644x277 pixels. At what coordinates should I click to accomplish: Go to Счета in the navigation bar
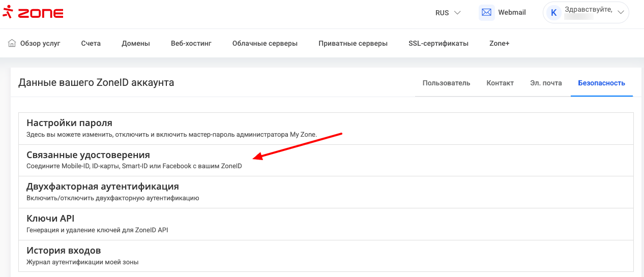point(91,43)
